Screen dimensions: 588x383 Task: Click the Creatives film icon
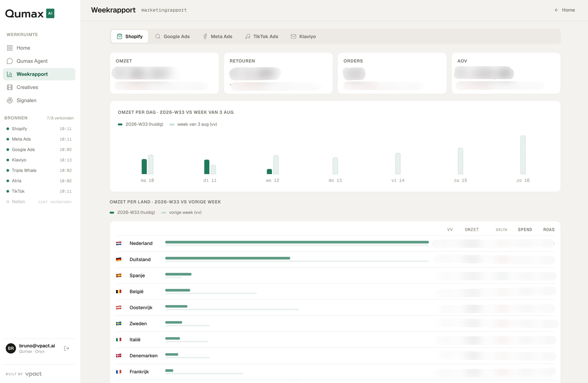(x=10, y=87)
